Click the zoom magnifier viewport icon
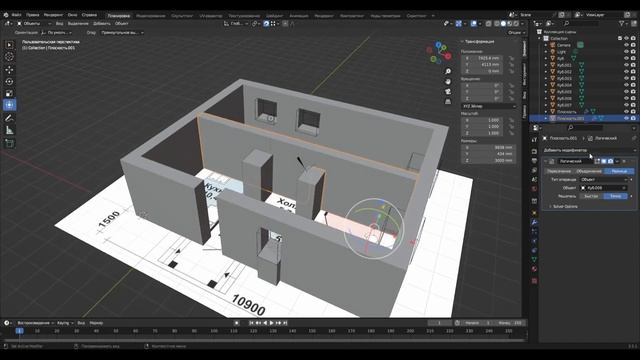 pyautogui.click(x=448, y=71)
